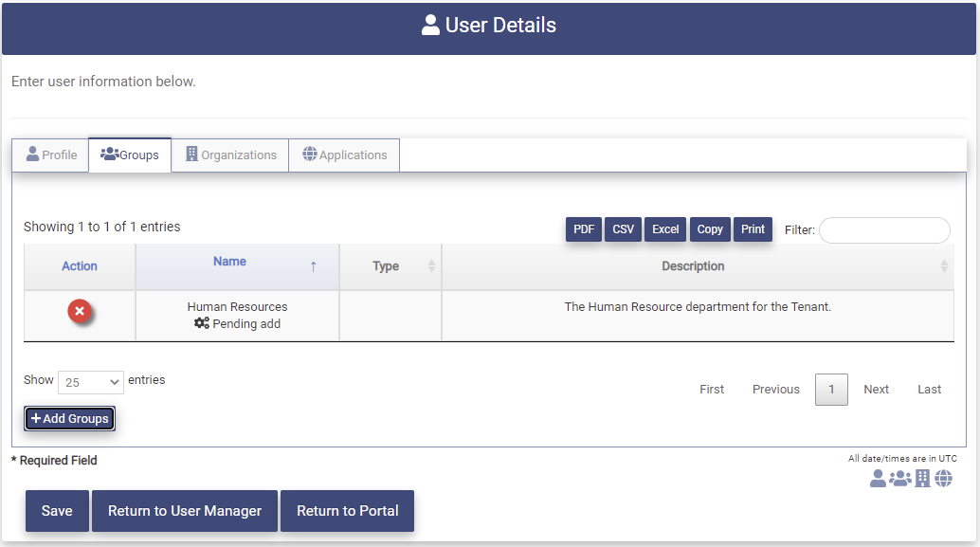Go to Last page

pos(930,390)
